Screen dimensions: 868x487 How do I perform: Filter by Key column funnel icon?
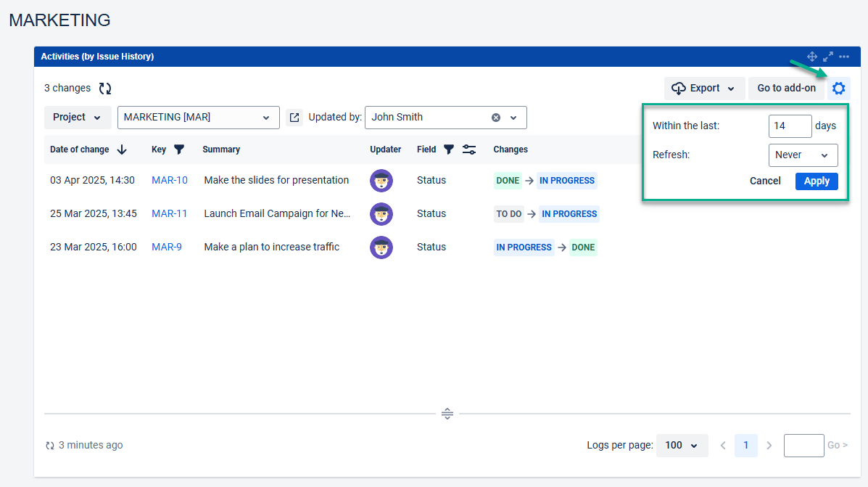pos(179,150)
